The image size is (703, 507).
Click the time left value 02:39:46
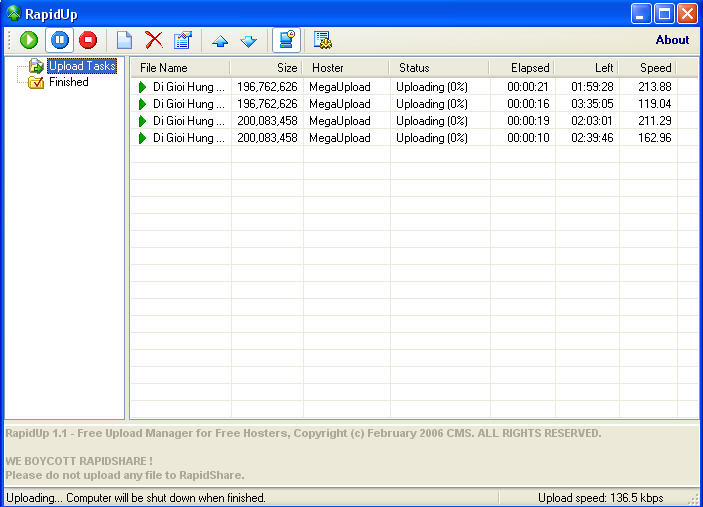(592, 138)
